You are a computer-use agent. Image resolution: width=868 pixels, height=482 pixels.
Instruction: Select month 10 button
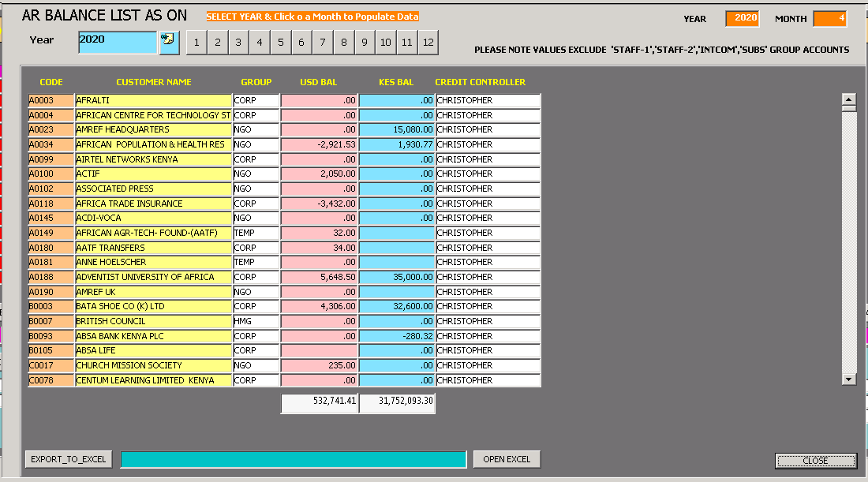click(386, 43)
